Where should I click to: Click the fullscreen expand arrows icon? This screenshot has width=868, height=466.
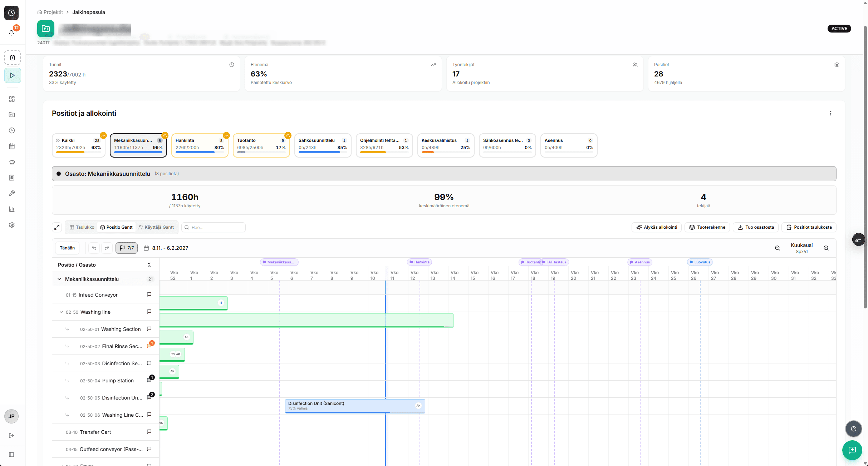point(57,227)
